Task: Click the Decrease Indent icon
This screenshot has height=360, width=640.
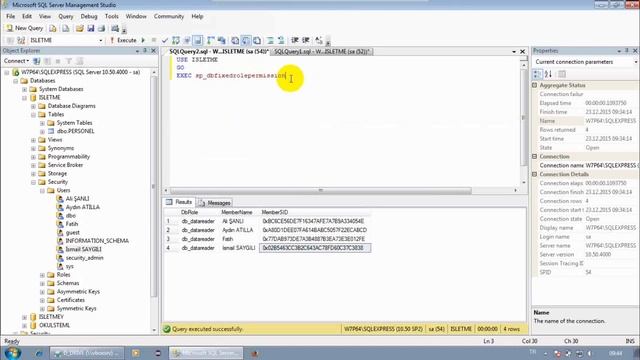Action: 295,40
